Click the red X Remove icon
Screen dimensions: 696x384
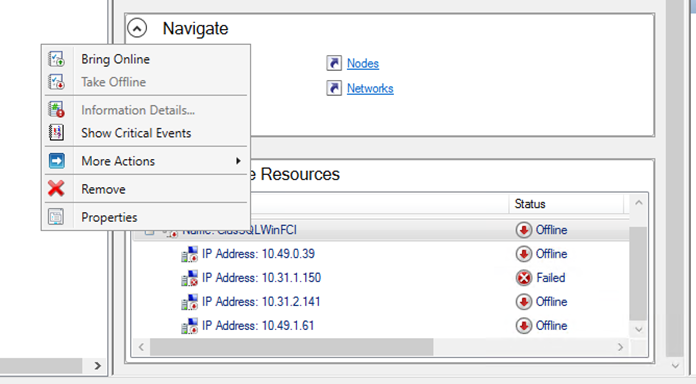click(x=56, y=189)
